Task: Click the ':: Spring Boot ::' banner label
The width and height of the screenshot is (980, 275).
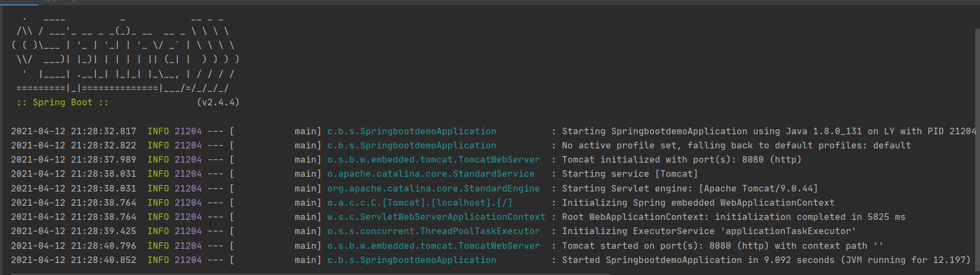Action: click(x=62, y=103)
